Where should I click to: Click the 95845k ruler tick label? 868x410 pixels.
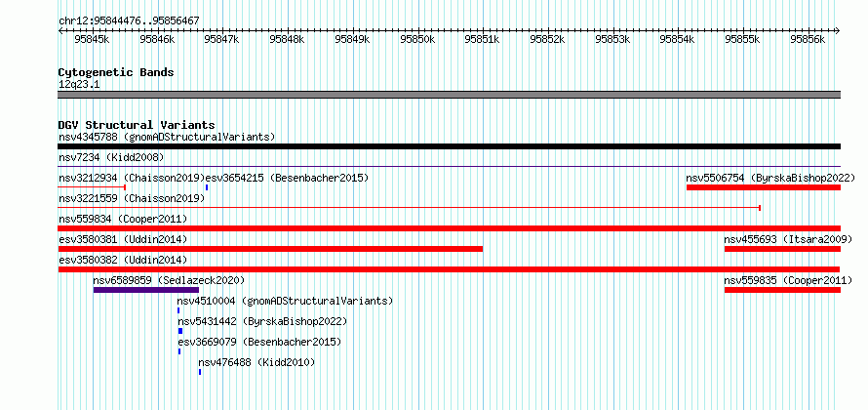click(92, 39)
